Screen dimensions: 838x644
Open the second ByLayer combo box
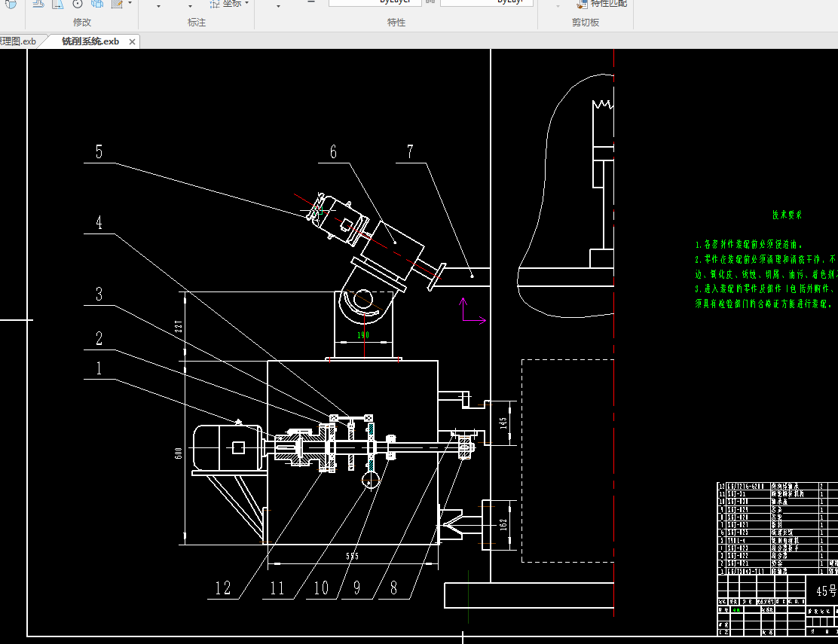pyautogui.click(x=487, y=3)
